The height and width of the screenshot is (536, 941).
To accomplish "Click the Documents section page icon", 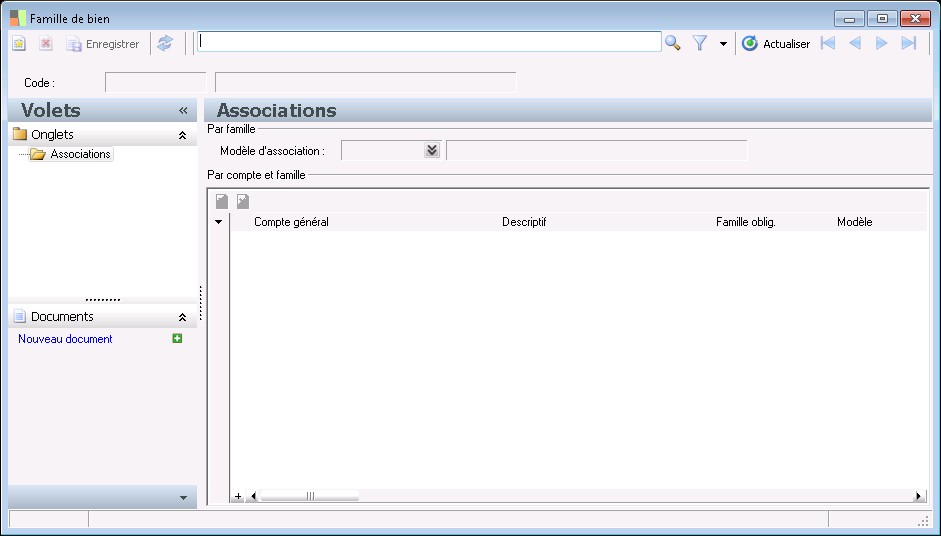I will (20, 316).
